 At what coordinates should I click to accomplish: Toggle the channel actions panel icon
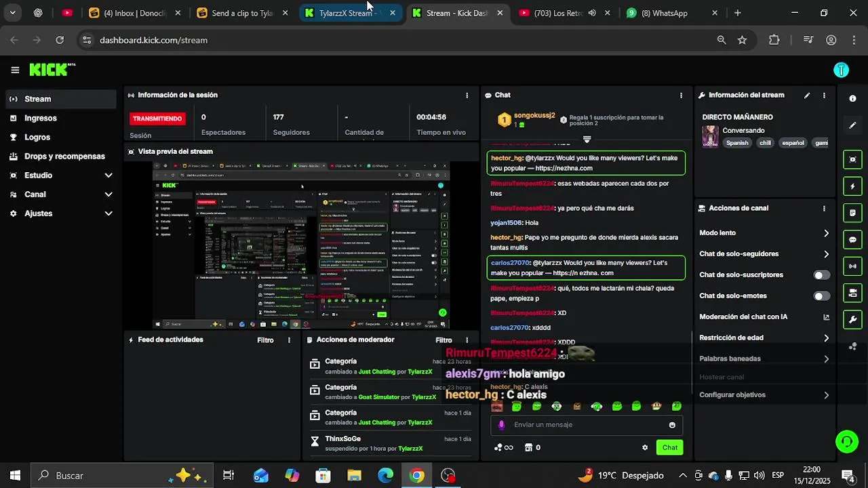[x=852, y=293]
